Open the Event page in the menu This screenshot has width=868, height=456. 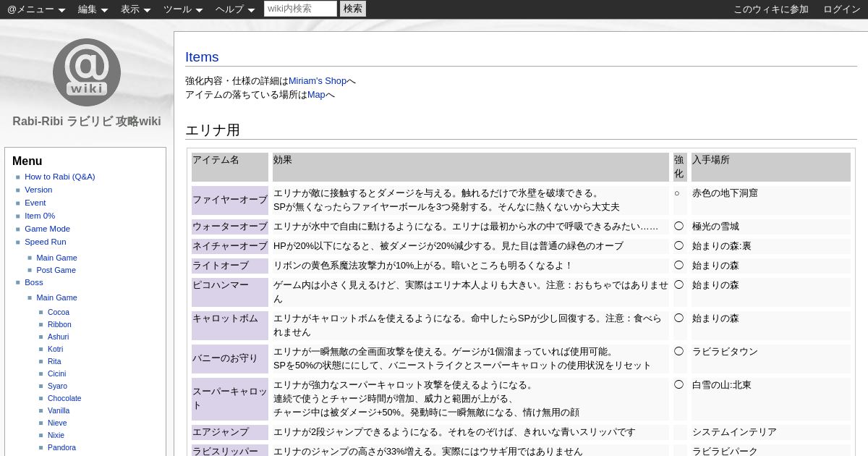[x=35, y=203]
